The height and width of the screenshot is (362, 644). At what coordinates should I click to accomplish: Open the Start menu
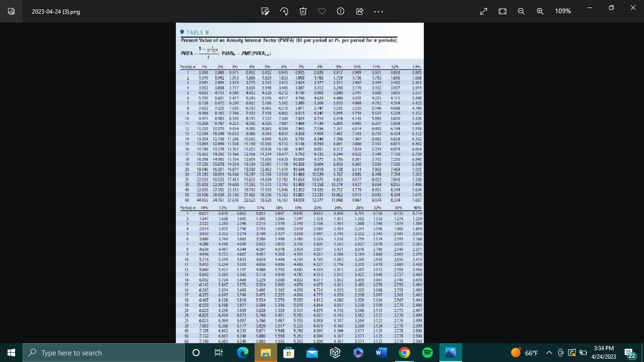coord(10,352)
